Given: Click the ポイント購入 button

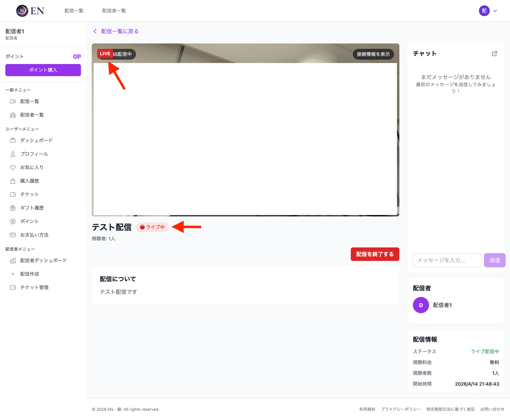Looking at the screenshot, I should pos(43,70).
